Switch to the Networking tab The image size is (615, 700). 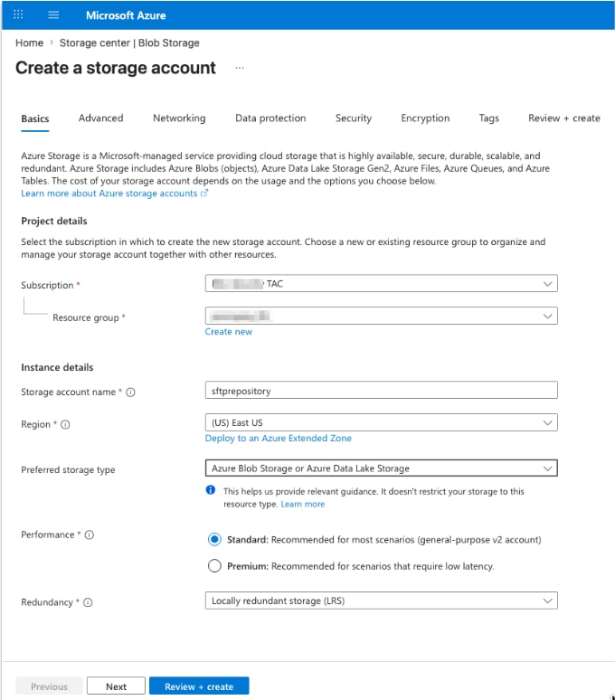(179, 118)
